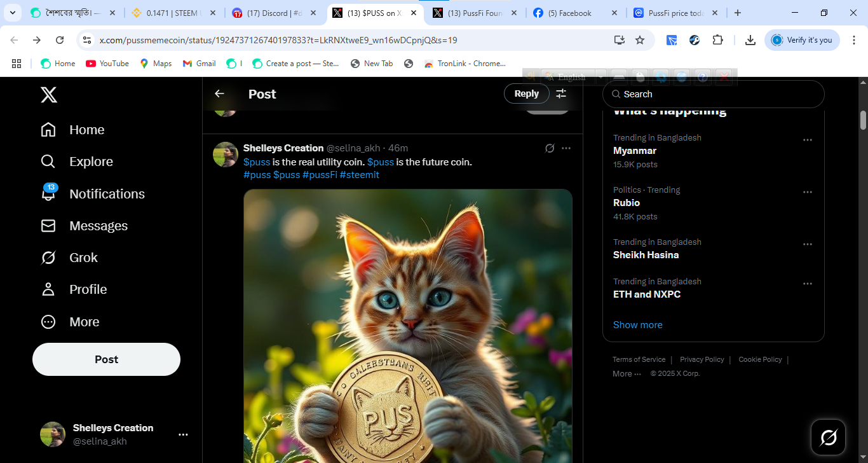Open the Shelleys Creation display name on the post
This screenshot has height=463, width=868.
[x=283, y=148]
